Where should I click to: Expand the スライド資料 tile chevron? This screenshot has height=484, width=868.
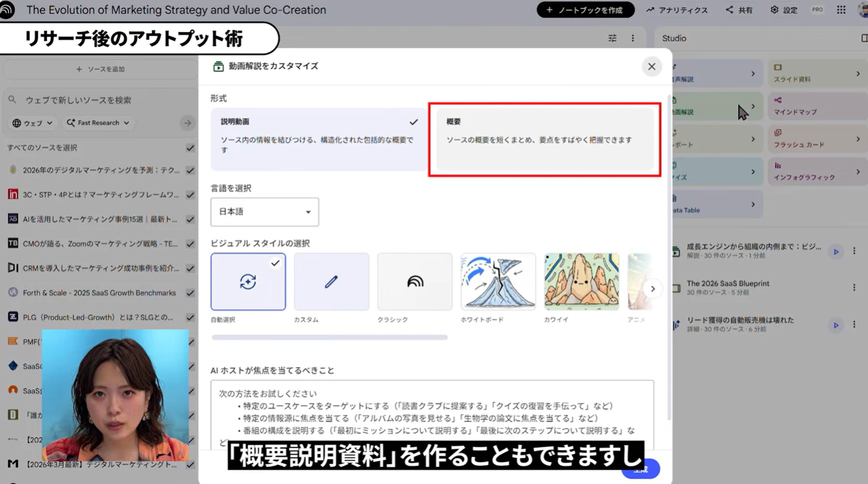pos(858,74)
